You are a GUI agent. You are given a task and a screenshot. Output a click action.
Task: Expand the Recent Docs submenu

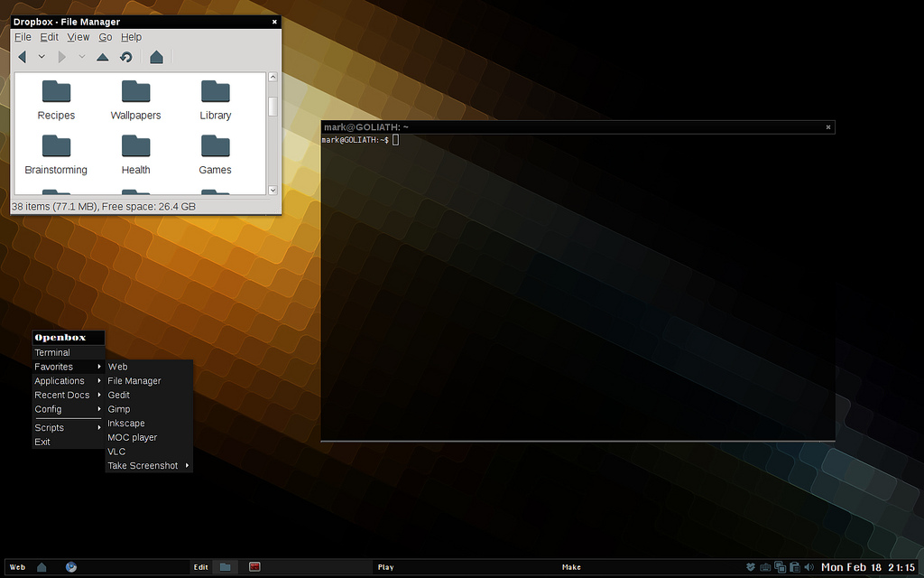pyautogui.click(x=69, y=396)
